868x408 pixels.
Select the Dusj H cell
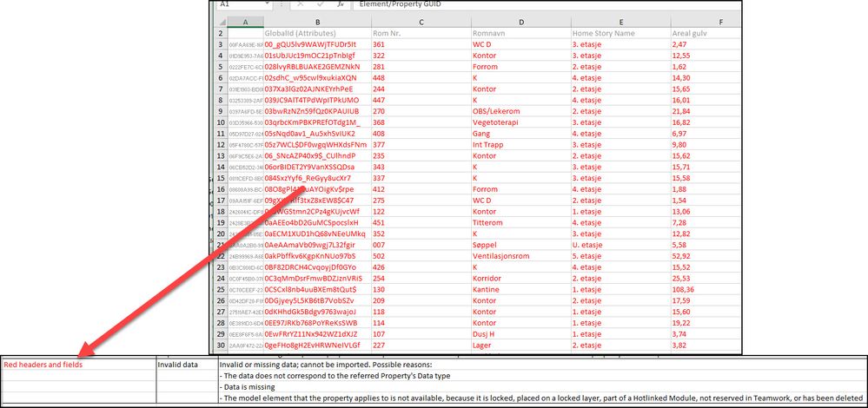click(x=521, y=334)
